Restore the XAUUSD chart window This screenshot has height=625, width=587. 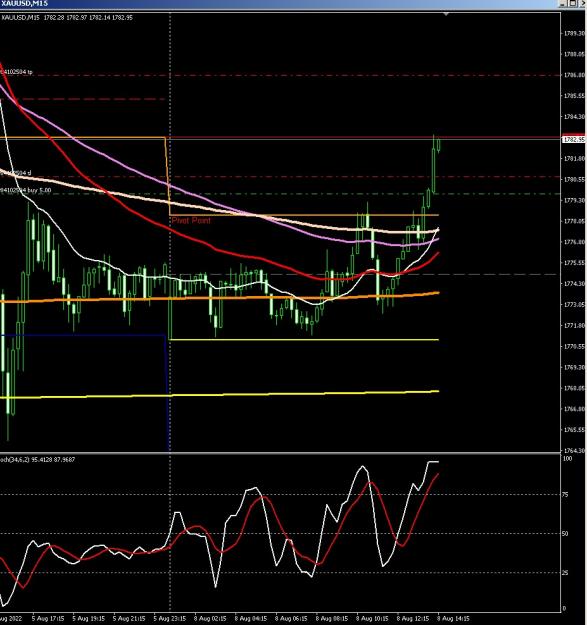point(572,3)
